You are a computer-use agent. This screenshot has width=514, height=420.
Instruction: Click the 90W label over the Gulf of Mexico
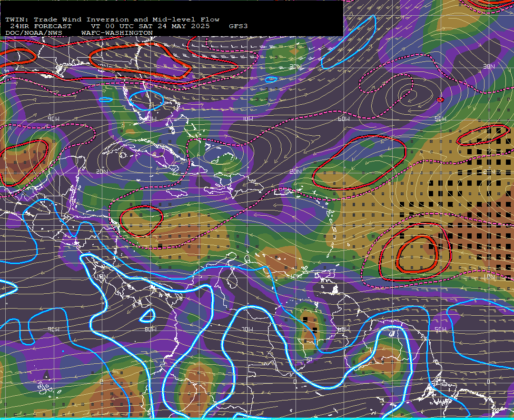click(53, 119)
